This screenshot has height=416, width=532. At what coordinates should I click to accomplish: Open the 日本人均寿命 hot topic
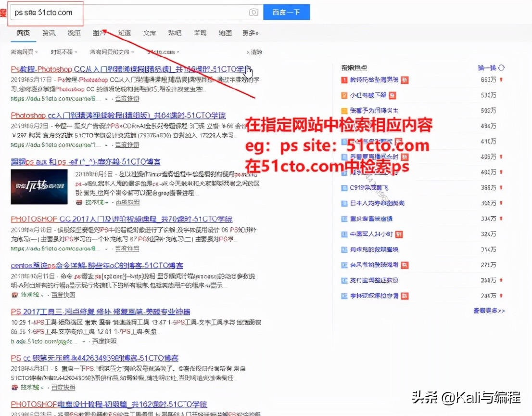pyautogui.click(x=377, y=203)
